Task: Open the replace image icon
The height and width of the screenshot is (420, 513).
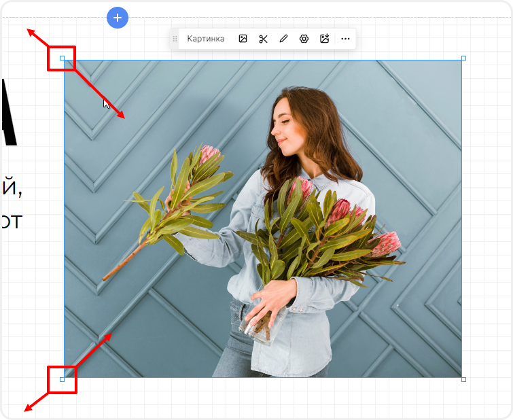Action: click(243, 39)
